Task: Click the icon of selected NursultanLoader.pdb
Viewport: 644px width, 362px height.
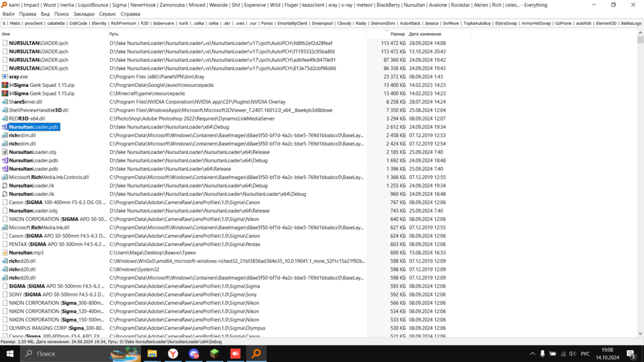Action: coord(5,127)
